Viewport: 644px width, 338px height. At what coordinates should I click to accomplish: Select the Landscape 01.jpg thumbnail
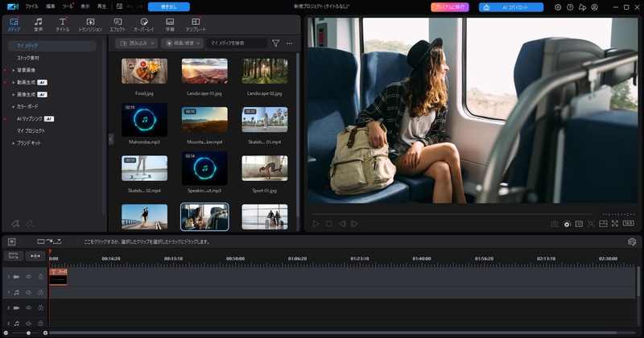pos(204,71)
